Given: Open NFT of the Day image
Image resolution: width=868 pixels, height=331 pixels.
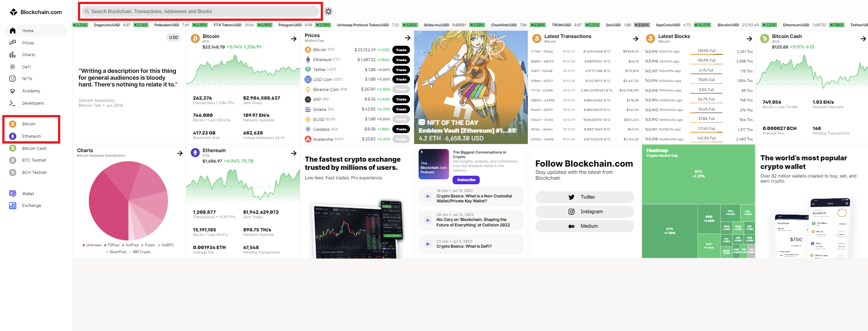Looking at the screenshot, I should [x=471, y=87].
